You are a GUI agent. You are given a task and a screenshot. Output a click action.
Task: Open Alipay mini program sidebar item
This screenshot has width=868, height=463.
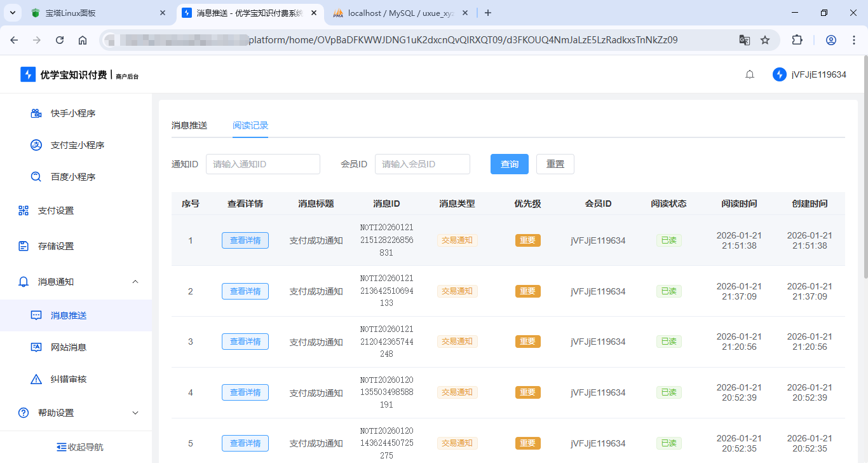pos(77,145)
